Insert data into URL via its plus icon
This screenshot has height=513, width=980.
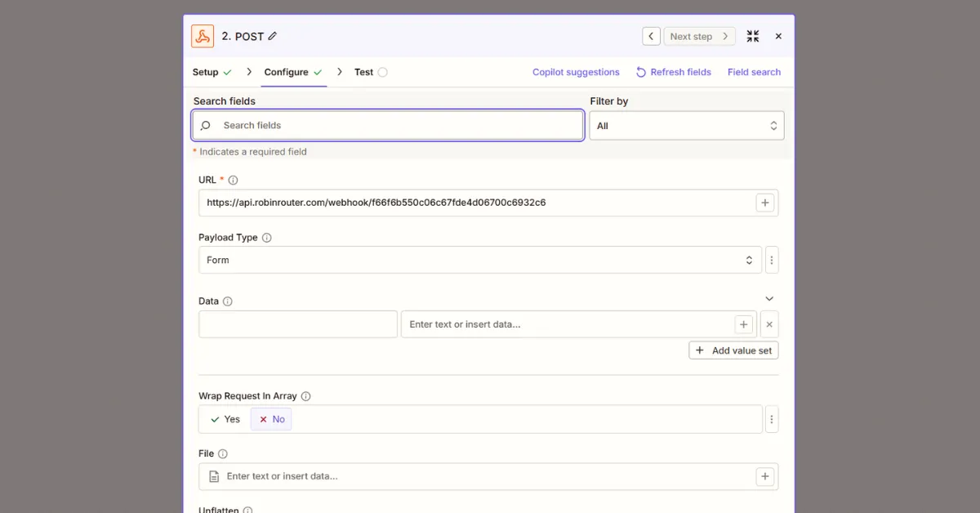point(764,202)
